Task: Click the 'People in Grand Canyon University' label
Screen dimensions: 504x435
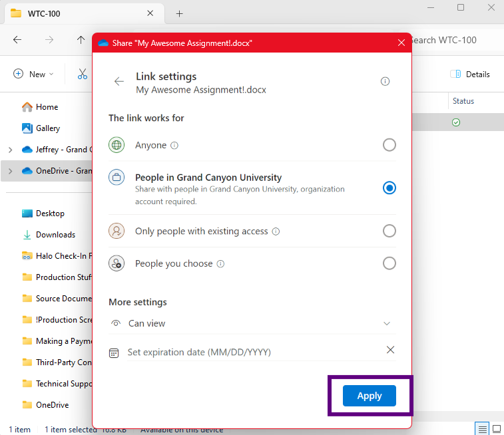Action: tap(208, 178)
